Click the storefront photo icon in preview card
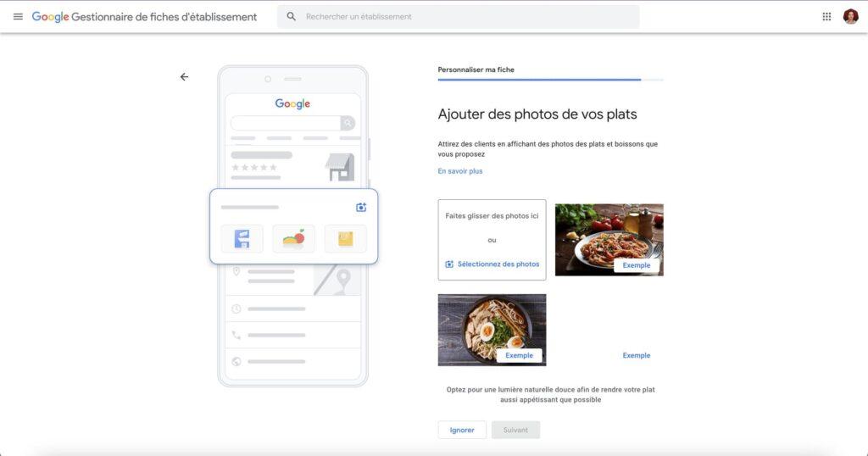 point(242,238)
